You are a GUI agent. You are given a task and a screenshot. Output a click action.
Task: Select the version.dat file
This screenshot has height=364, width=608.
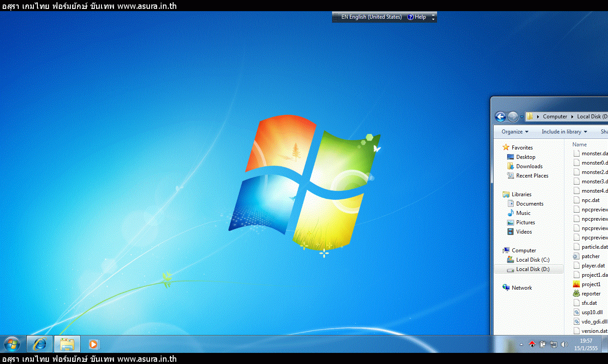[x=590, y=331]
